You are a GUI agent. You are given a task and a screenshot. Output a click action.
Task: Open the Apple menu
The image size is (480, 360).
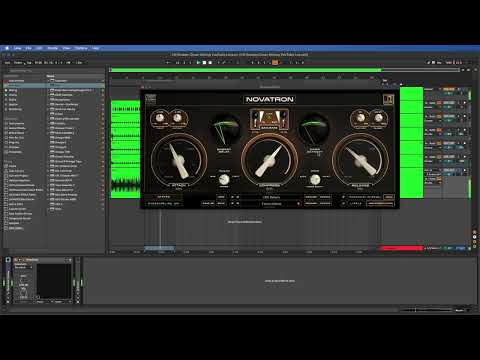[x=7, y=48]
